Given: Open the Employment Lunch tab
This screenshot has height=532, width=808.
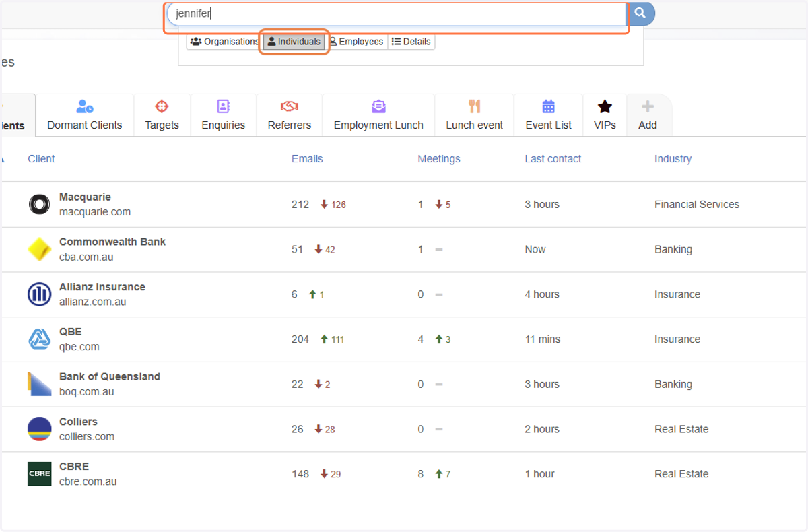Looking at the screenshot, I should point(378,115).
